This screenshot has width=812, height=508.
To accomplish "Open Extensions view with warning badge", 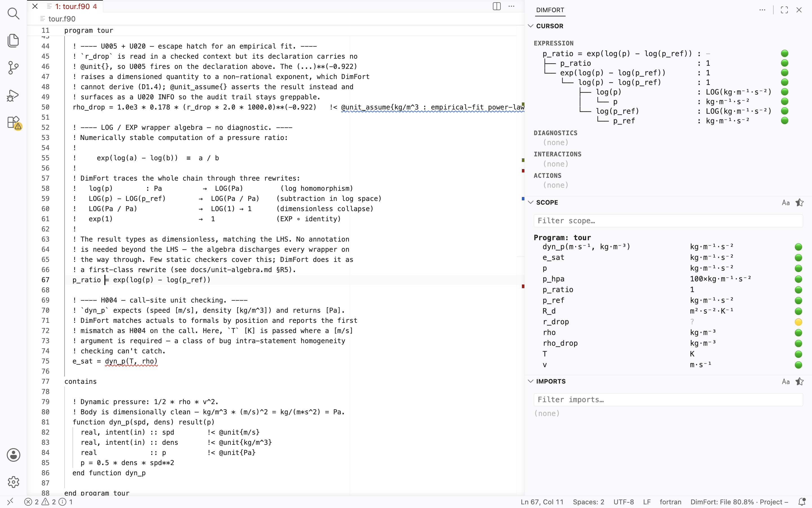I will click(x=14, y=123).
